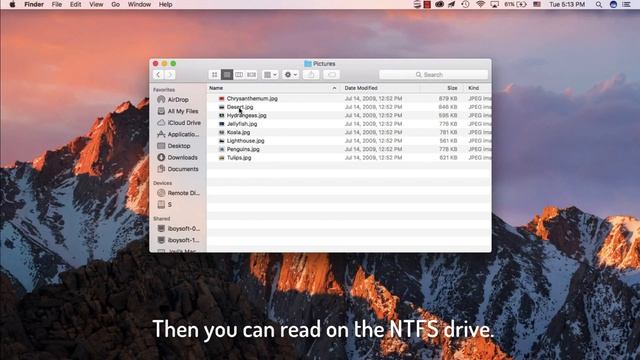
Task: Open the File menu
Action: 57,4
